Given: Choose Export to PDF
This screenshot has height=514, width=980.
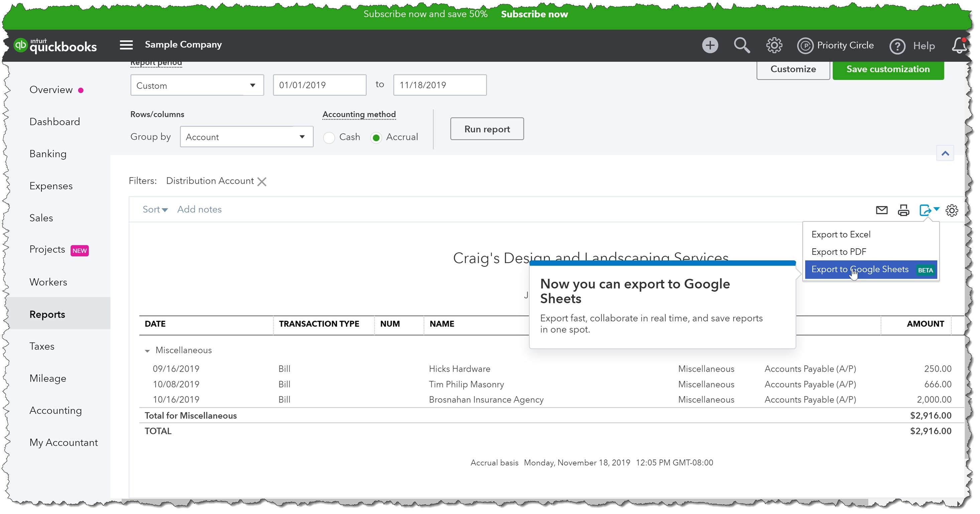Looking at the screenshot, I should point(871,252).
